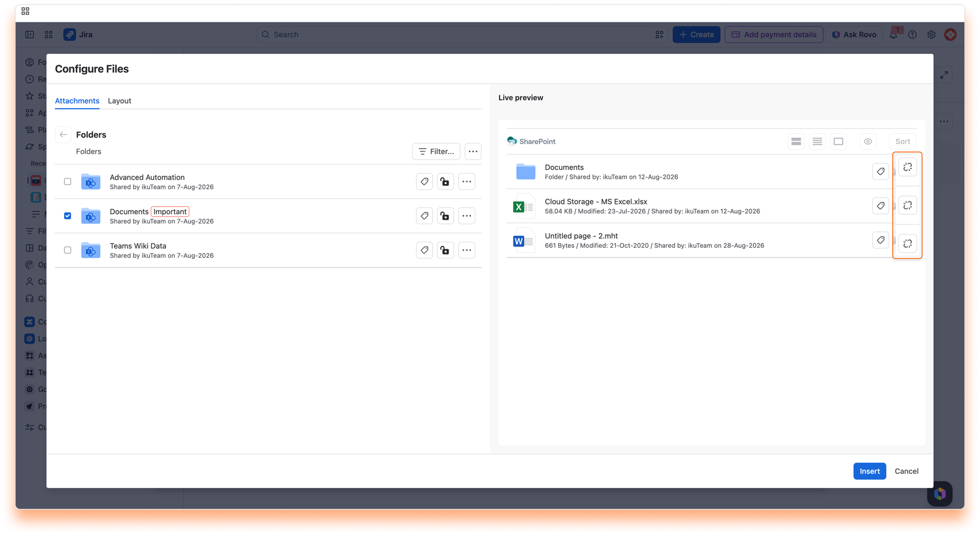Check the Teams Wiki Data checkbox
Image resolution: width=980 pixels, height=535 pixels.
67,250
